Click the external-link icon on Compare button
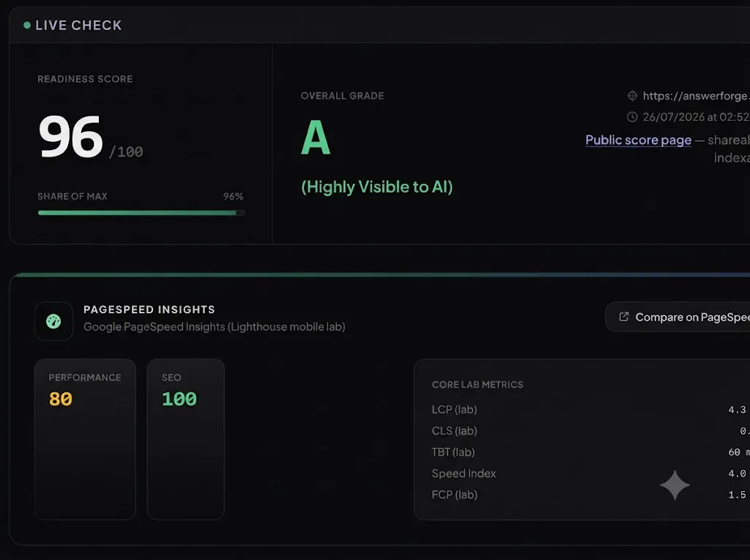 tap(624, 316)
